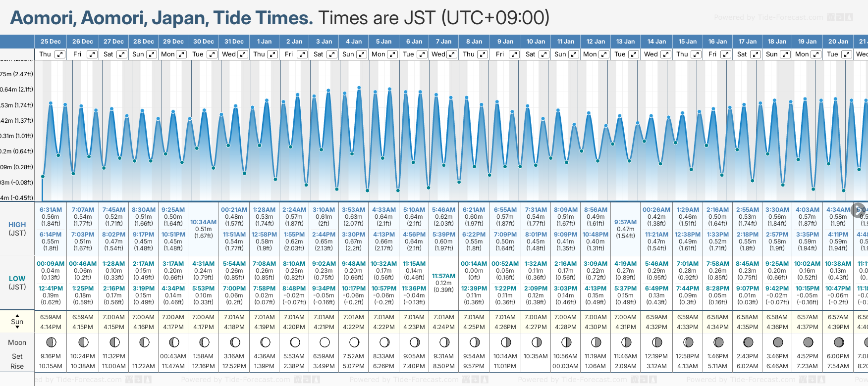Click the Aomori Tide Times page heading
The height and width of the screenshot is (386, 868).
pos(162,18)
